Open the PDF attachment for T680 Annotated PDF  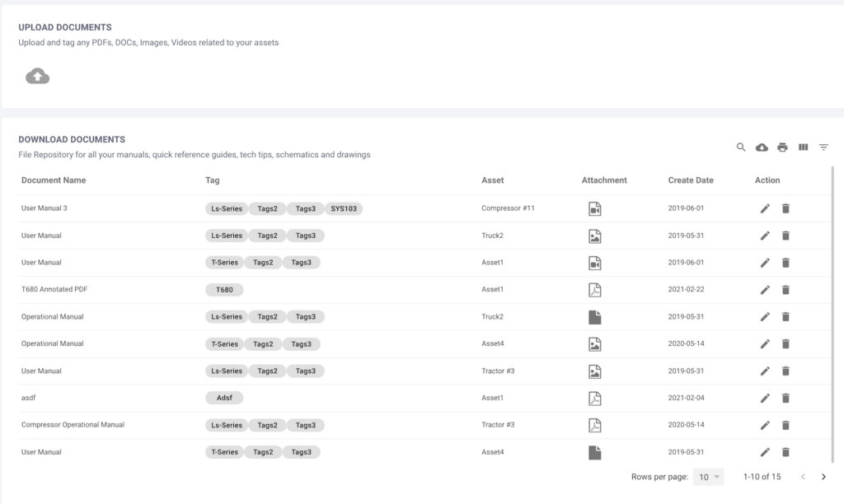(595, 289)
